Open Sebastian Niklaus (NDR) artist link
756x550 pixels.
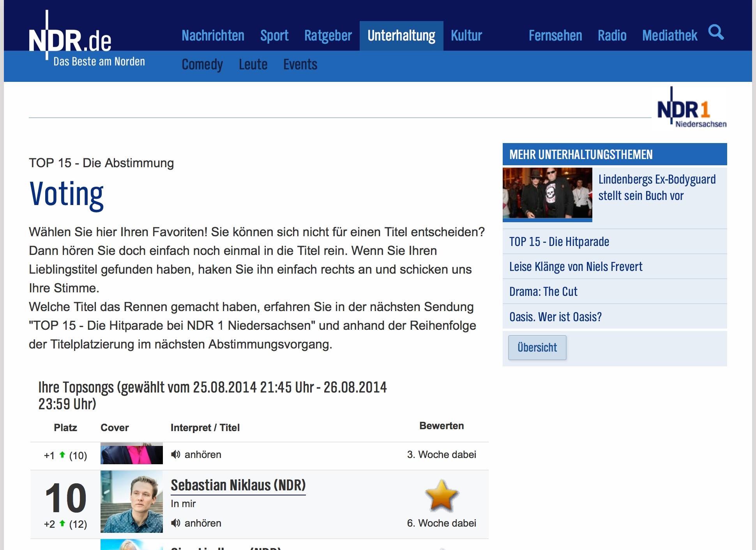tap(238, 485)
